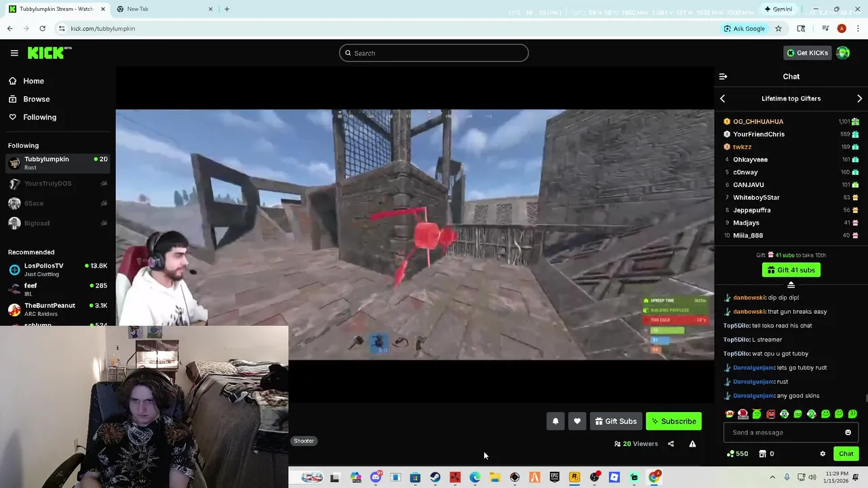Viewport: 868px width, 488px height.
Task: Click YourFriendChris in gifters list
Action: [758, 134]
